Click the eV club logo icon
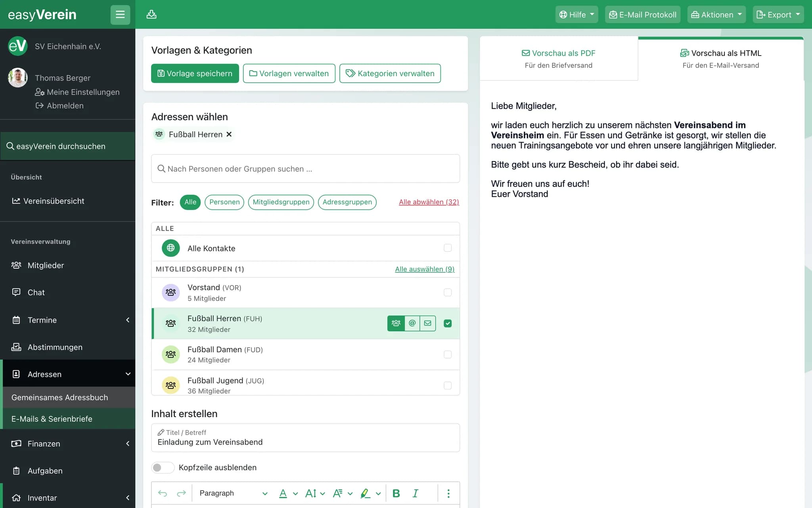The width and height of the screenshot is (812, 508). (x=18, y=46)
